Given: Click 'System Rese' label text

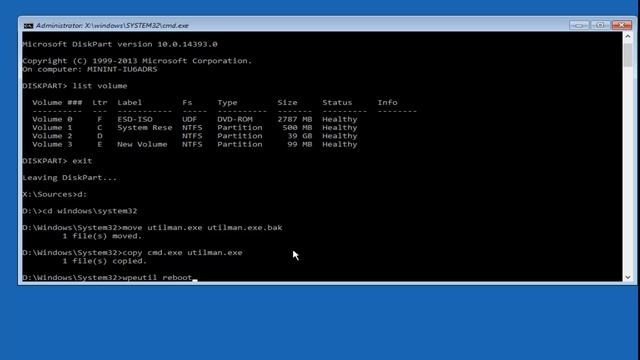Looking at the screenshot, I should 145,128.
